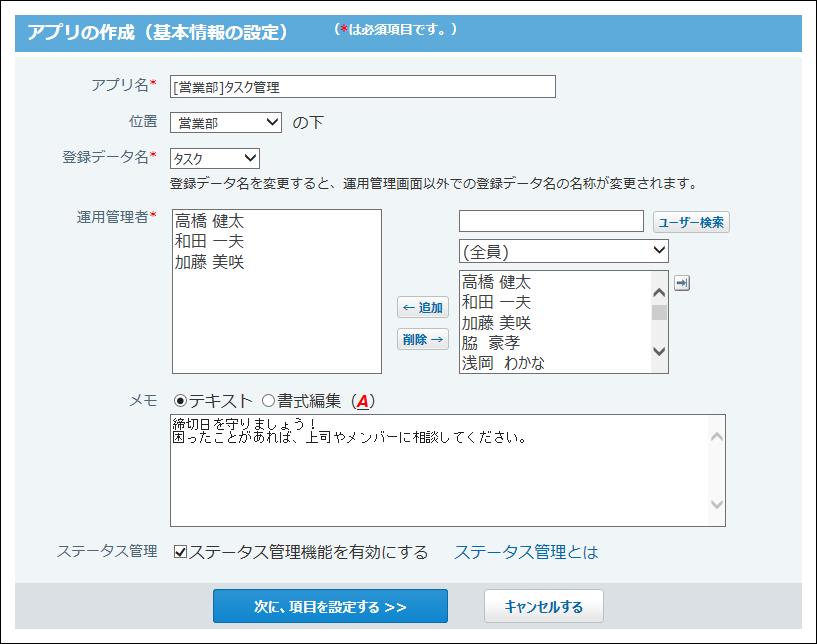Open the 位置 dropdown showing 営業部
This screenshot has height=644, width=817.
(x=226, y=123)
